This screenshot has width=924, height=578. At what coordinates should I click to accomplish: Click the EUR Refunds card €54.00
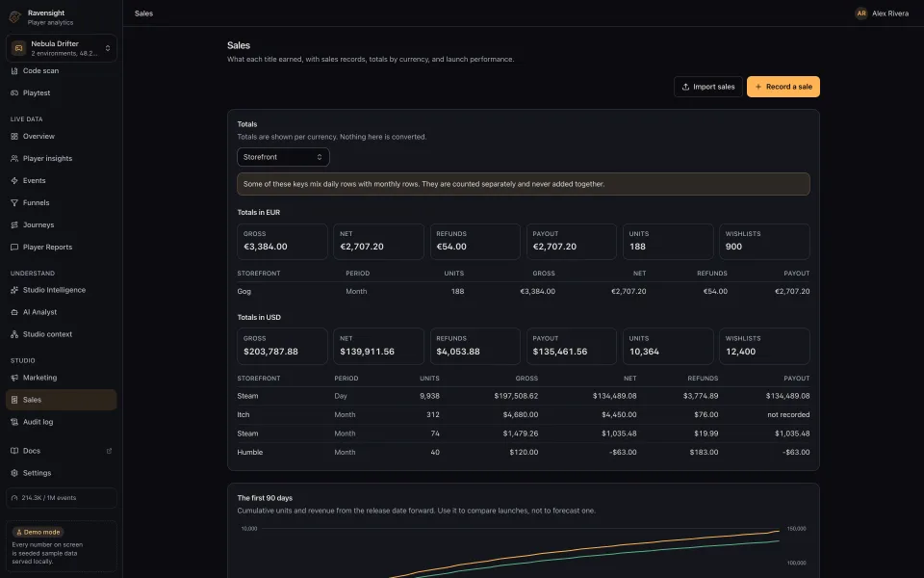pos(475,241)
